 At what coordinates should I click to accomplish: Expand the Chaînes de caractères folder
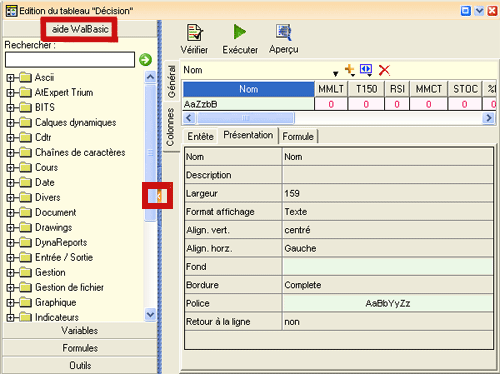click(x=10, y=153)
